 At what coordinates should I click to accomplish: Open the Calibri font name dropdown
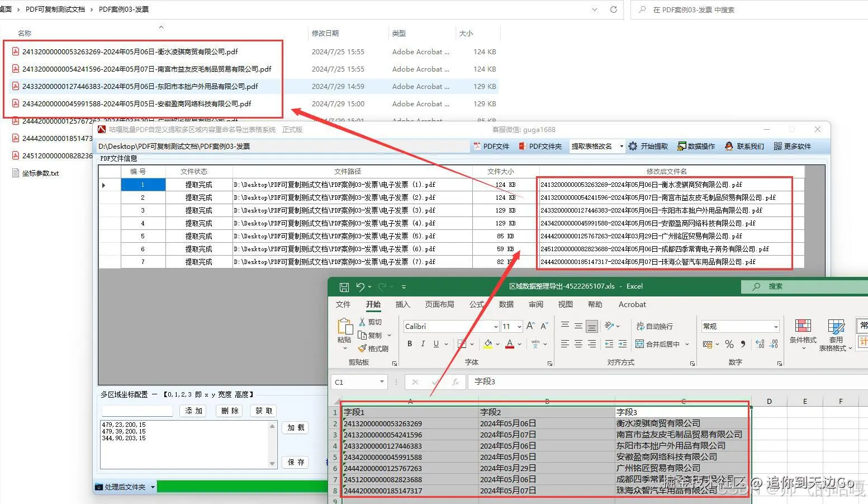[x=496, y=327]
